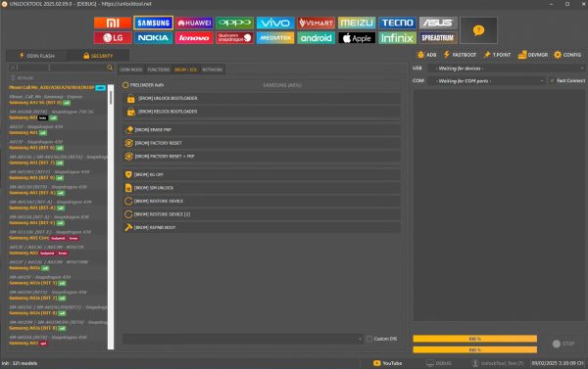Open the YouTube link in status bar

[388, 363]
